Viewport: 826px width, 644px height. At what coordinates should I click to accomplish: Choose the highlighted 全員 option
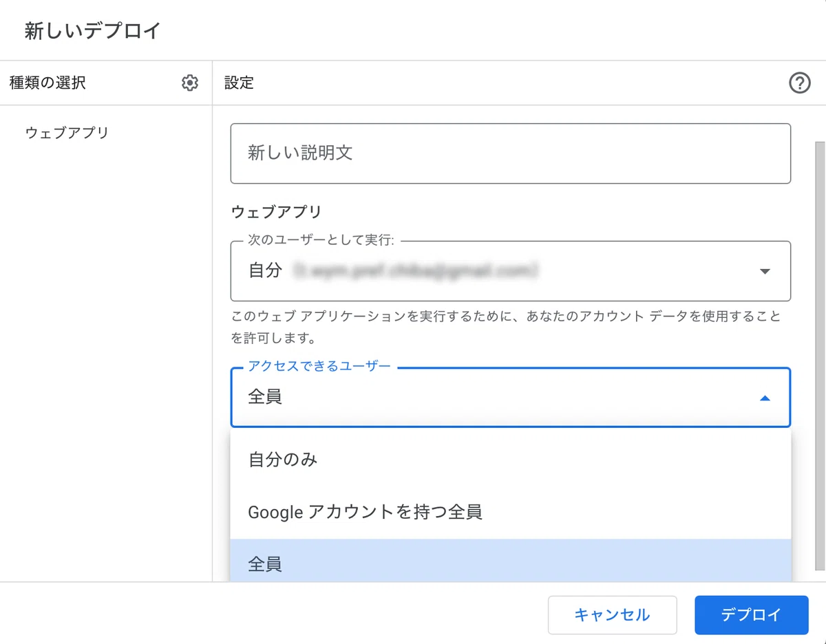coord(510,561)
